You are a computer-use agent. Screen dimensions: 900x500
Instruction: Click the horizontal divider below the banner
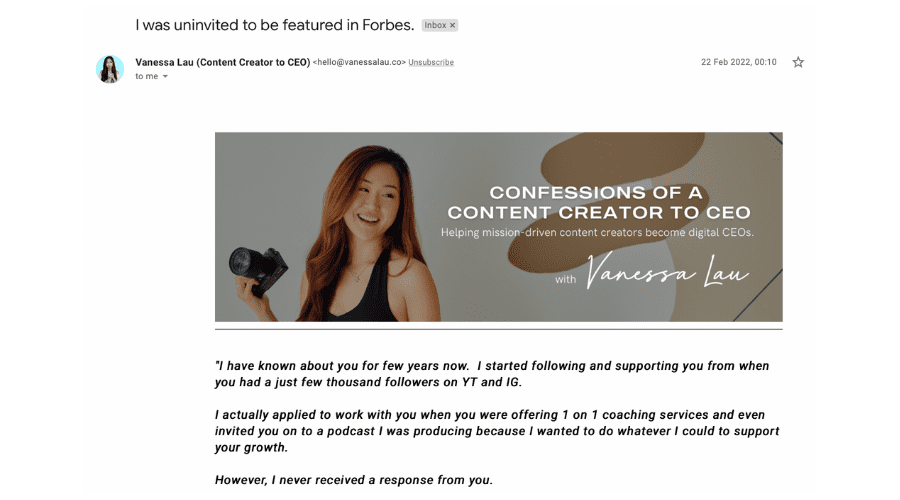coord(498,329)
